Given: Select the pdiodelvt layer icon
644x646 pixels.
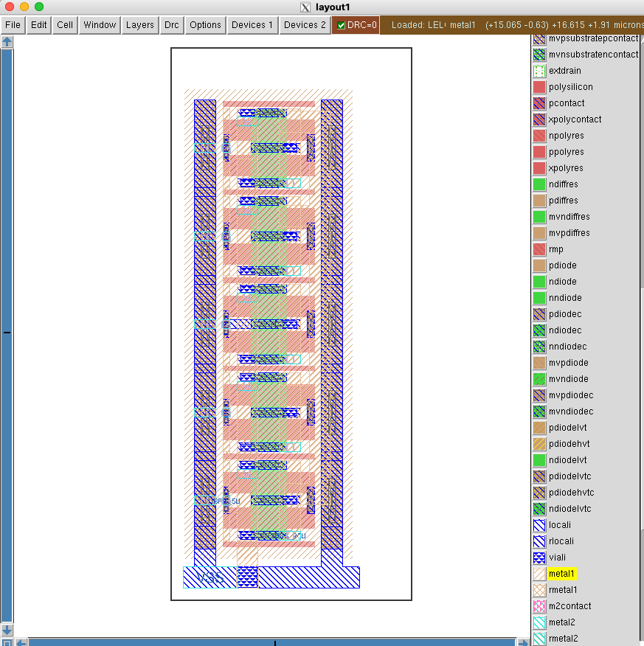Looking at the screenshot, I should click(539, 428).
